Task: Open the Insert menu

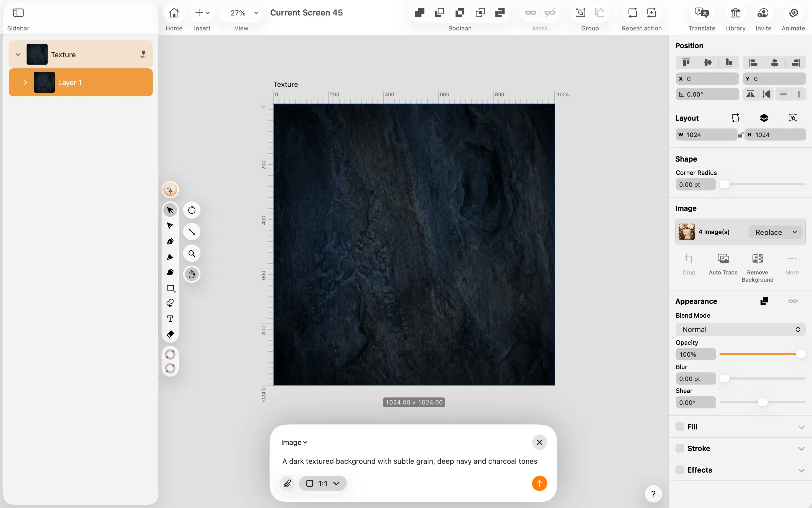Action: pyautogui.click(x=202, y=19)
